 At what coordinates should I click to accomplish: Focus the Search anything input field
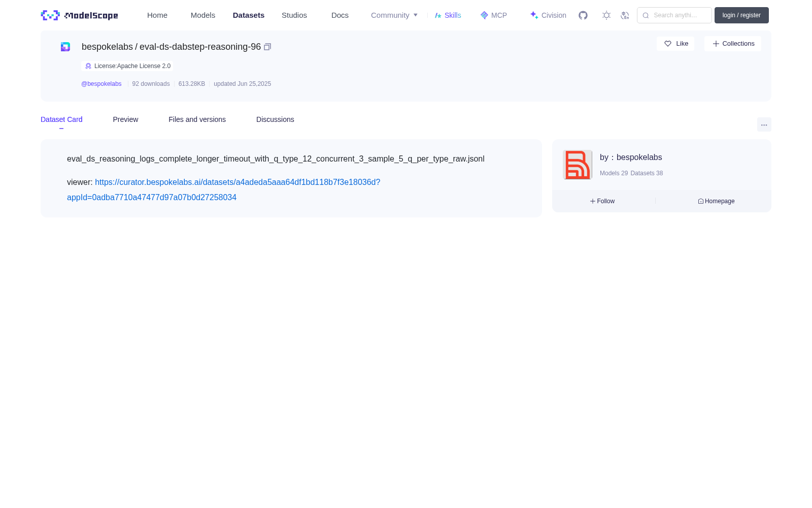[x=674, y=15]
